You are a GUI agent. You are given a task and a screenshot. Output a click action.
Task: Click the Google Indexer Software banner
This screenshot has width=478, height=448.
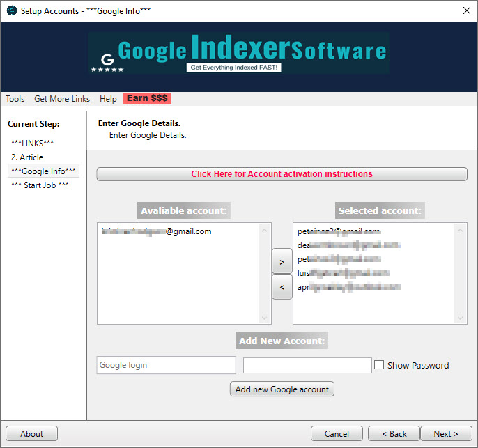pyautogui.click(x=239, y=53)
